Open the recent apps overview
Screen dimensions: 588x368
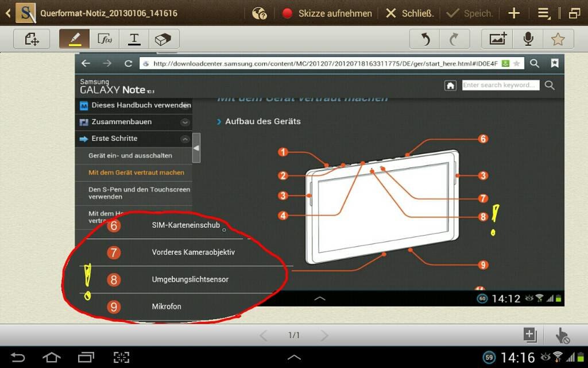click(86, 357)
